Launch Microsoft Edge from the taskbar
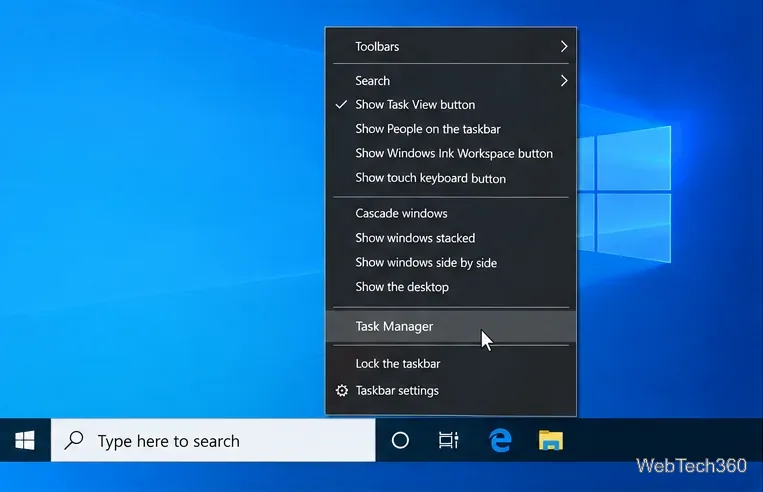Screen dimensions: 763x492 [x=500, y=440]
